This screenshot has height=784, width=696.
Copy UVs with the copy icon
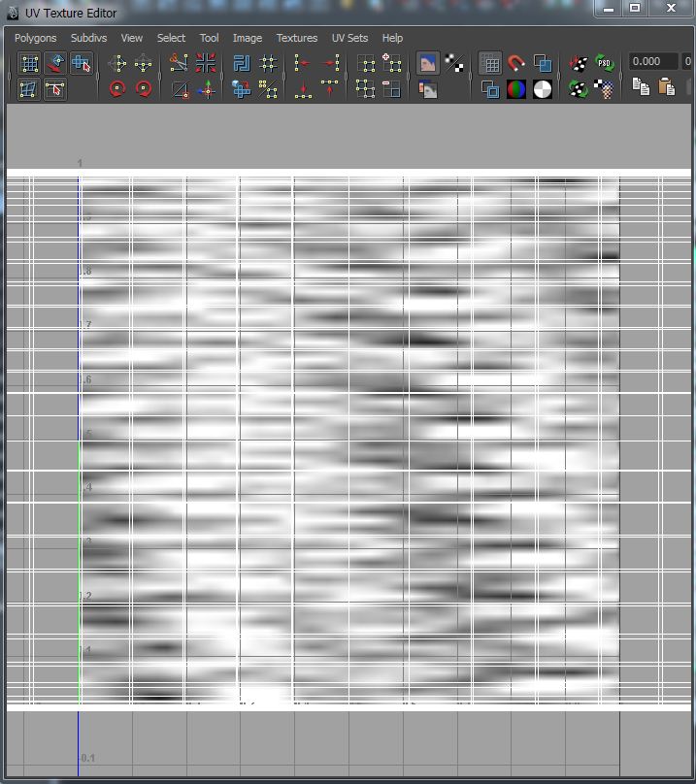pos(641,86)
